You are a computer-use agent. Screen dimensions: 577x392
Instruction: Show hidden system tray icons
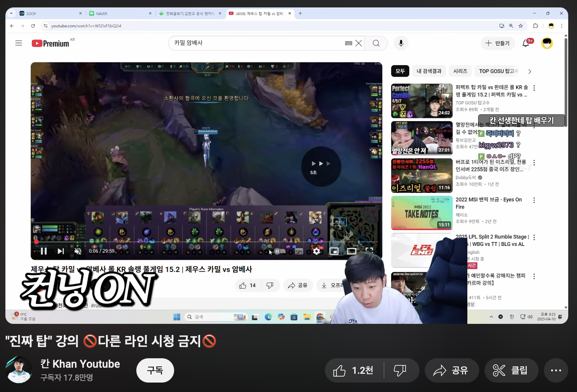pyautogui.click(x=491, y=317)
